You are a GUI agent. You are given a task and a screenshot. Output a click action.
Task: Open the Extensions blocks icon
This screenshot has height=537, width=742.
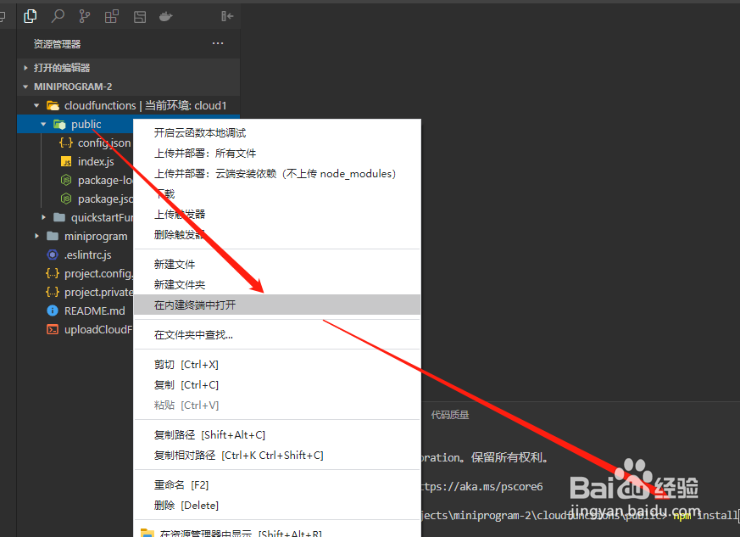pos(112,17)
